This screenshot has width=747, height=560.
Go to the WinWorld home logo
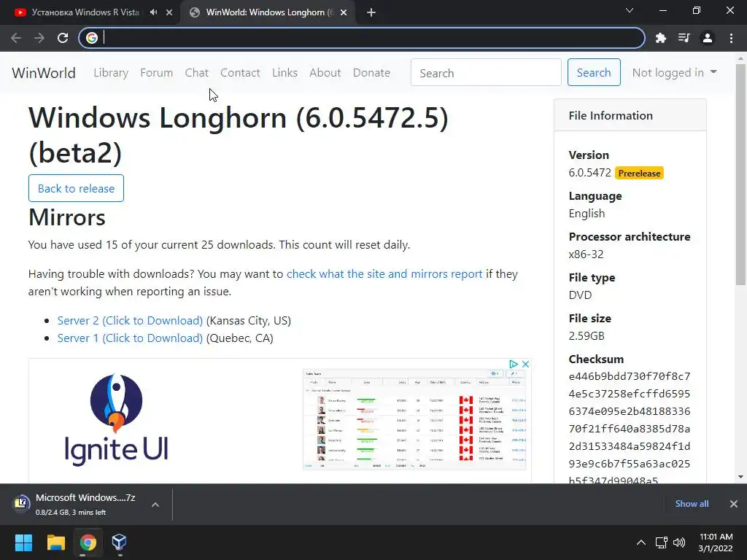pos(44,73)
